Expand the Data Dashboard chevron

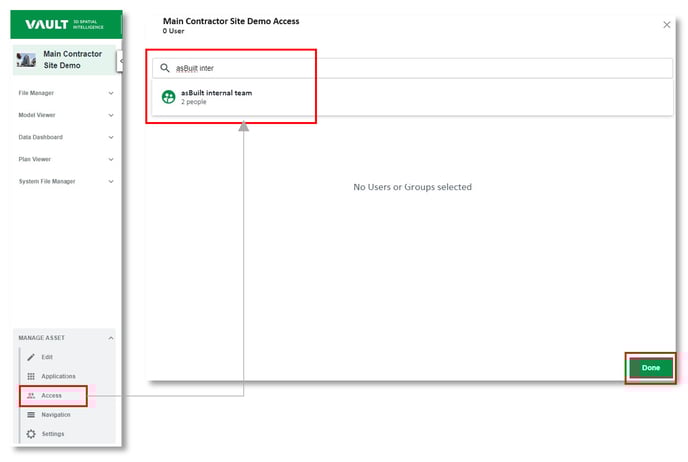point(111,137)
